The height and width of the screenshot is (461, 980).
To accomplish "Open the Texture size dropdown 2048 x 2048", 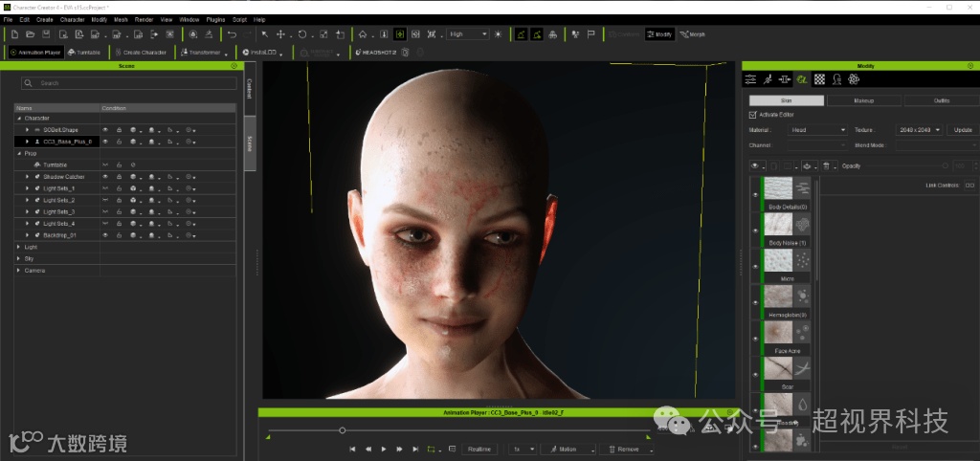I will 920,130.
